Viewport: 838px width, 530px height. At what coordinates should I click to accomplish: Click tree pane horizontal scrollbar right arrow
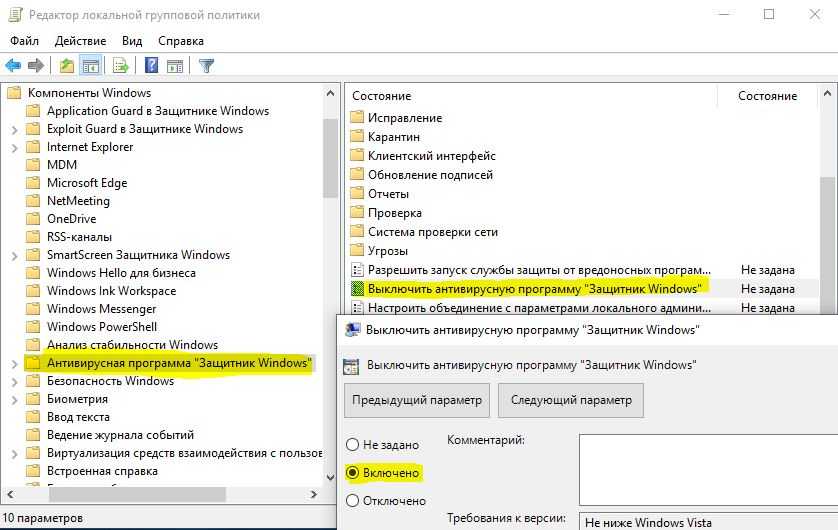tap(314, 494)
